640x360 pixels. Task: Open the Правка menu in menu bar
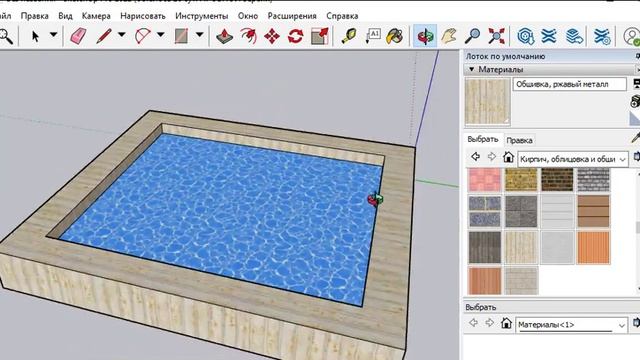pos(35,16)
